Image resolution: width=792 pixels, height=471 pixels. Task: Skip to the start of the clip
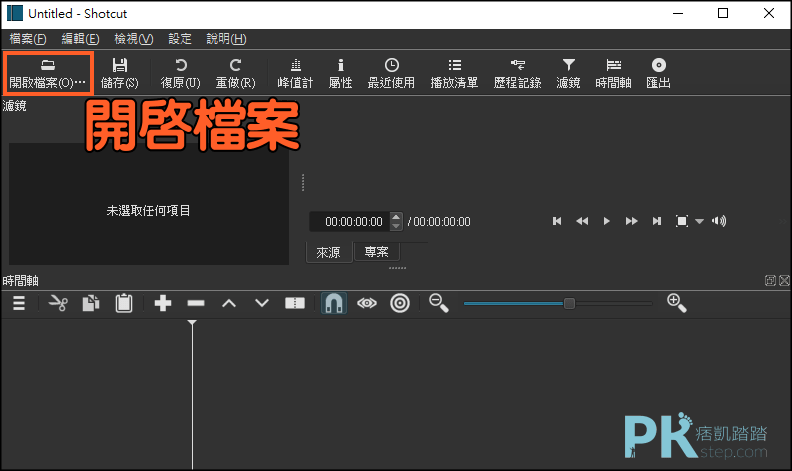[x=557, y=221]
